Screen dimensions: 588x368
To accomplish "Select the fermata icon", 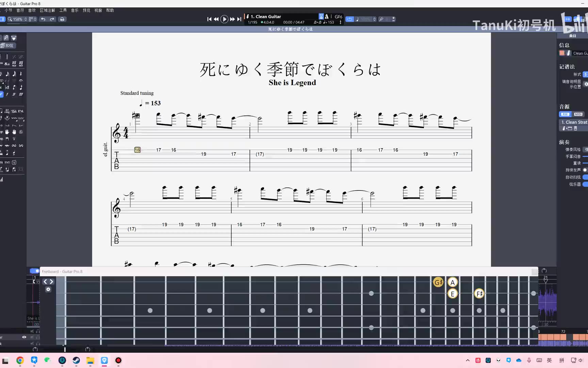I will (x=21, y=81).
